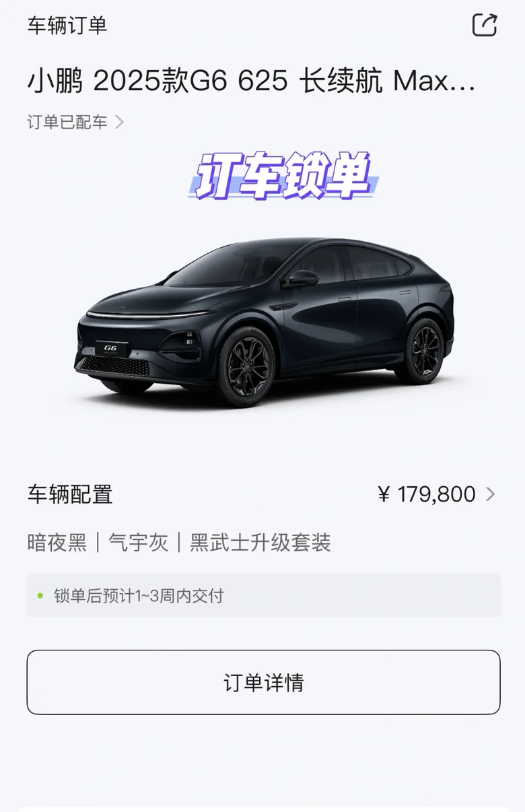Screen dimensions: 525x812
Task: Open the 订单详情 button
Action: 263,682
